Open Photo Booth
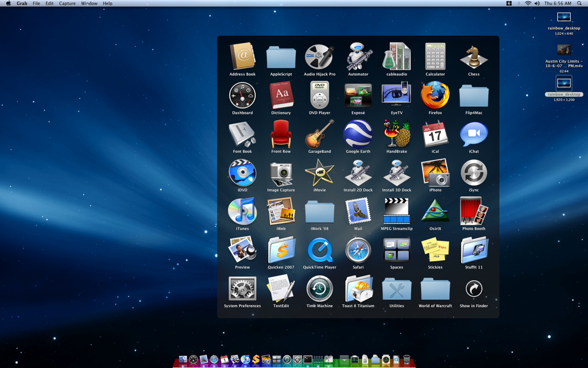This screenshot has height=368, width=588. click(474, 210)
